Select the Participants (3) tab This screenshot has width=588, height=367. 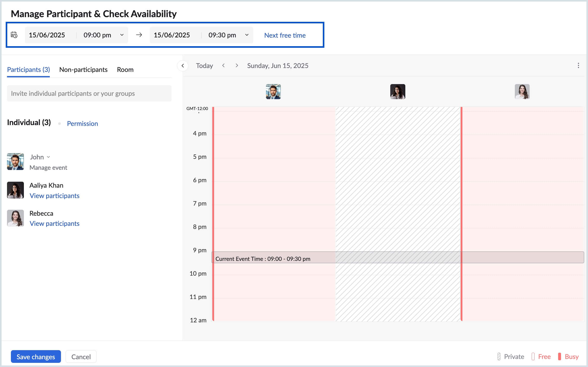click(x=28, y=70)
